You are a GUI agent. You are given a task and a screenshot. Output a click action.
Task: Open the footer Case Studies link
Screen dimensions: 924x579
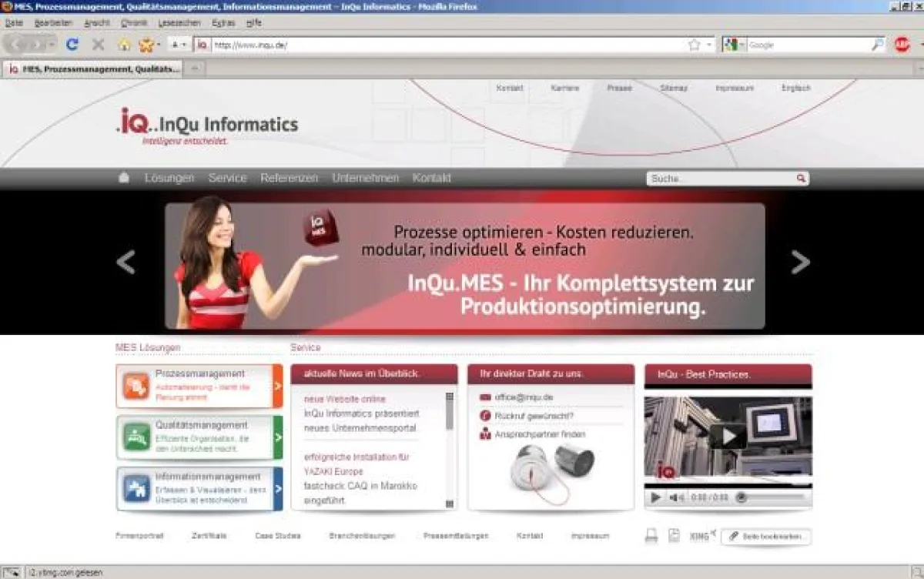pos(278,535)
